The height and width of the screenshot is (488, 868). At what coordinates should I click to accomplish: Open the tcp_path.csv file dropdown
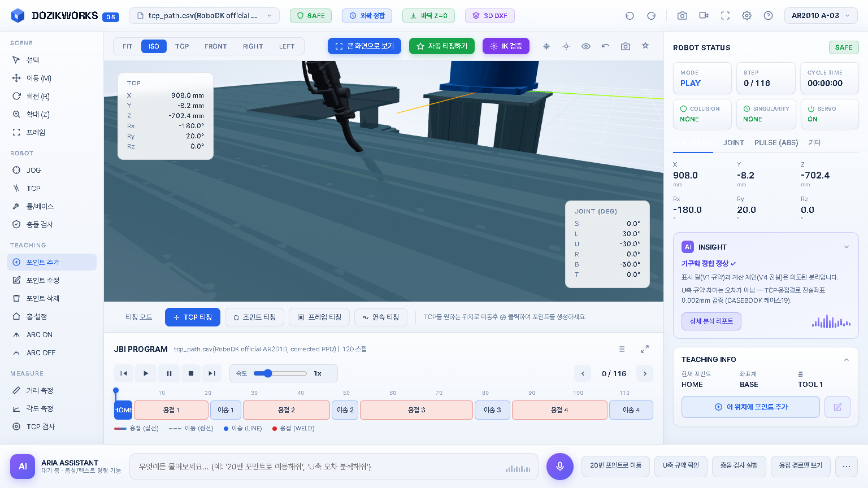click(205, 16)
